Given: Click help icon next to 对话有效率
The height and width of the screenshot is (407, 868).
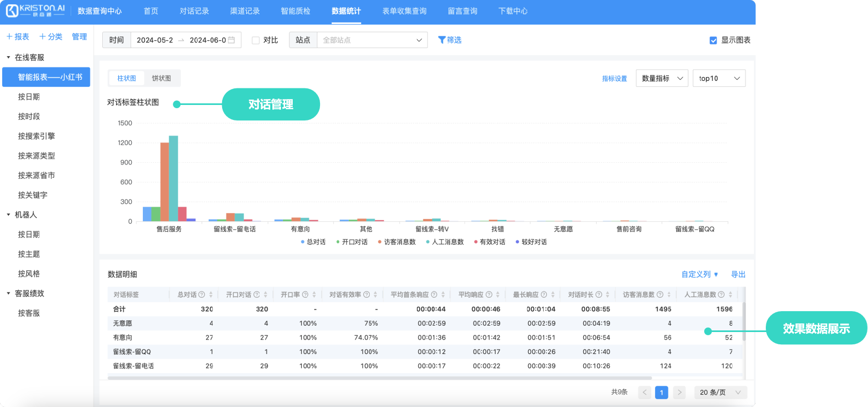Looking at the screenshot, I should click(367, 295).
